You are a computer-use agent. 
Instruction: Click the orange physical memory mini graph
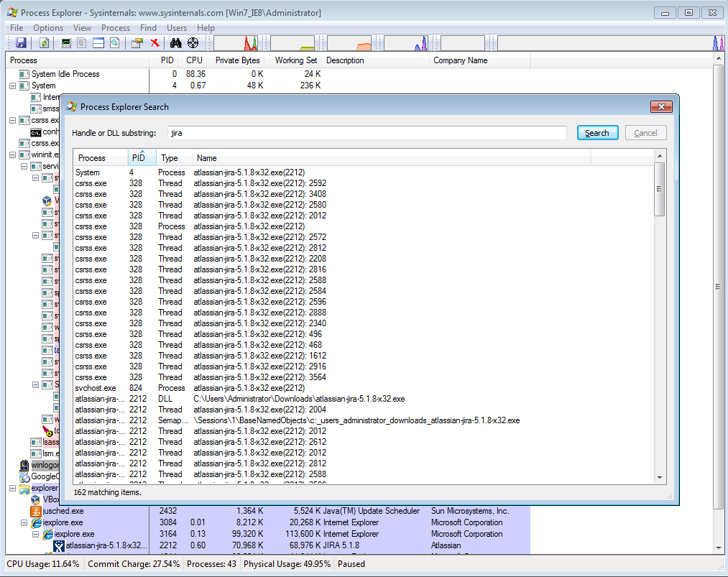[349, 43]
